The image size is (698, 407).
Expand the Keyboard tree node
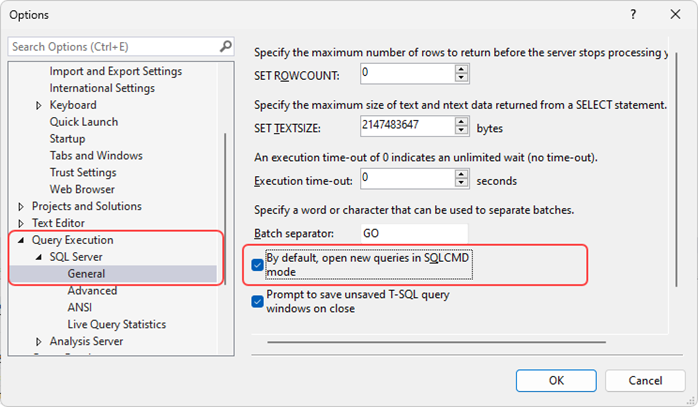pyautogui.click(x=39, y=105)
